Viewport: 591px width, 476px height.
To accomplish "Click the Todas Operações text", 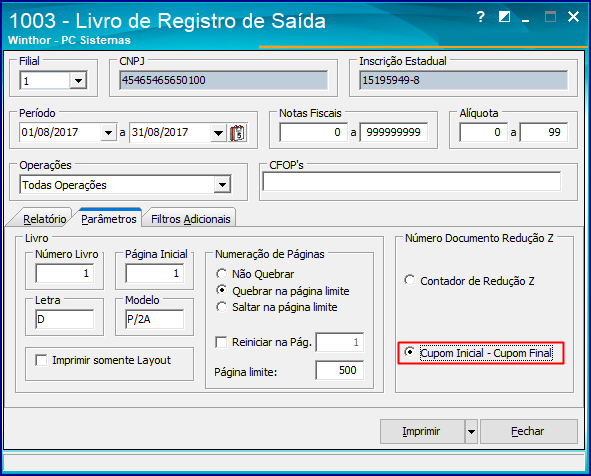I will pyautogui.click(x=64, y=185).
